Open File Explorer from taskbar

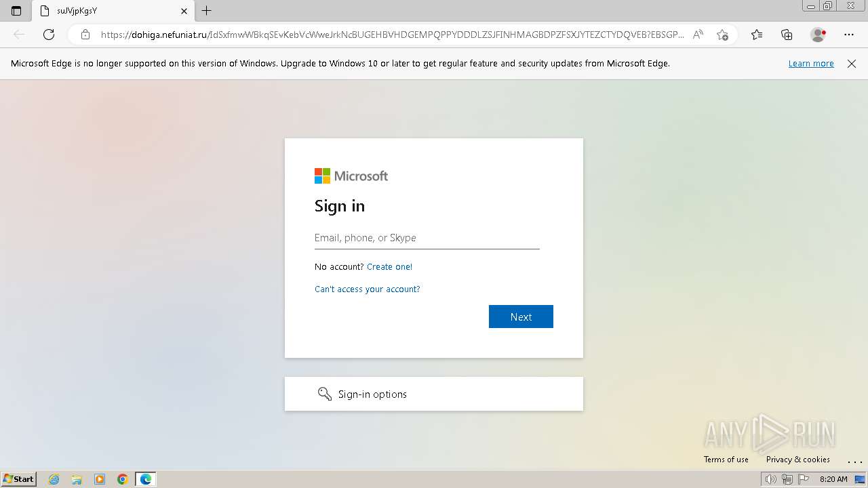pyautogui.click(x=77, y=479)
